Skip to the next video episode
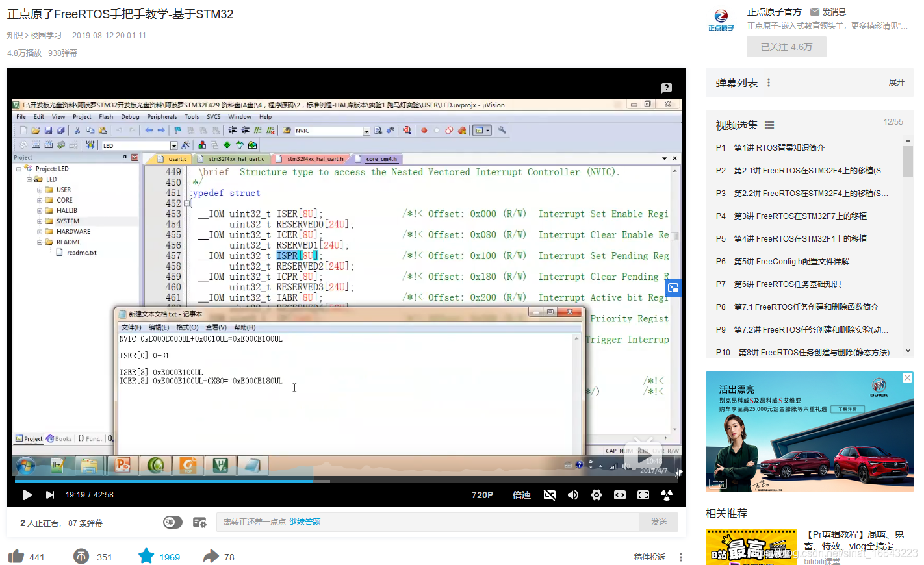Viewport: 924px width, 565px height. tap(50, 495)
